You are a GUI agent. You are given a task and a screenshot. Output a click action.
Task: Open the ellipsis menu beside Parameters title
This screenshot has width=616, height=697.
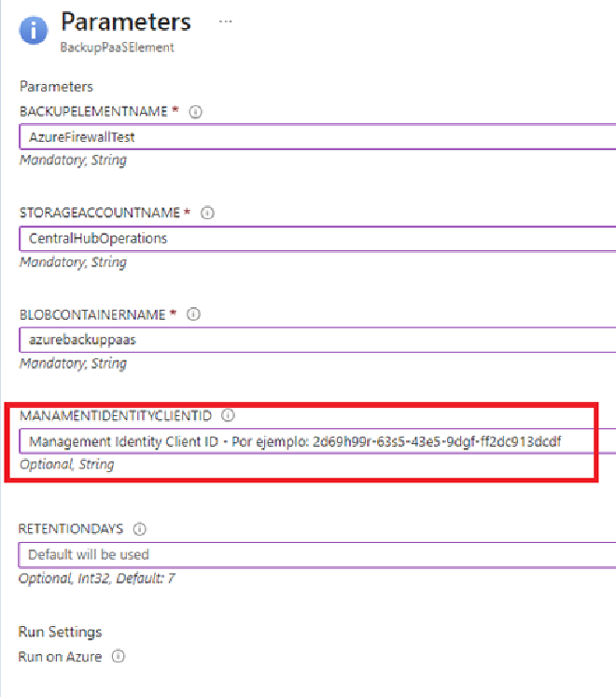(226, 21)
